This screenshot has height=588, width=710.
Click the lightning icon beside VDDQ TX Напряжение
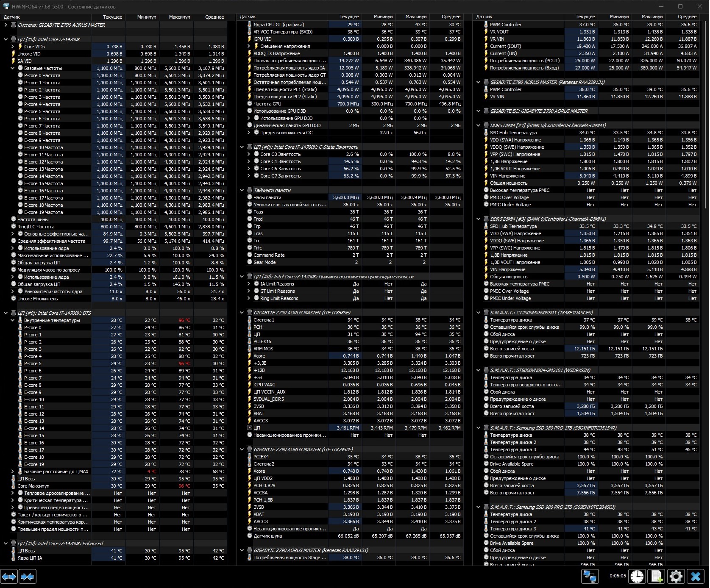click(x=249, y=53)
